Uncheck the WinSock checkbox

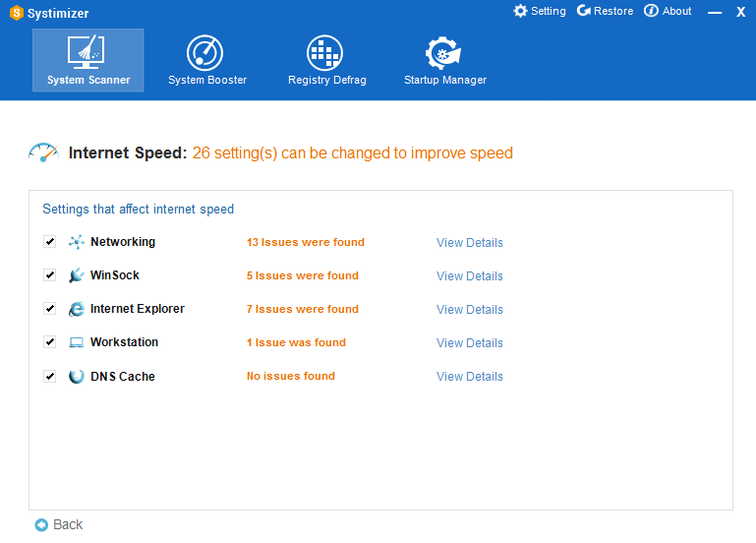coord(50,274)
